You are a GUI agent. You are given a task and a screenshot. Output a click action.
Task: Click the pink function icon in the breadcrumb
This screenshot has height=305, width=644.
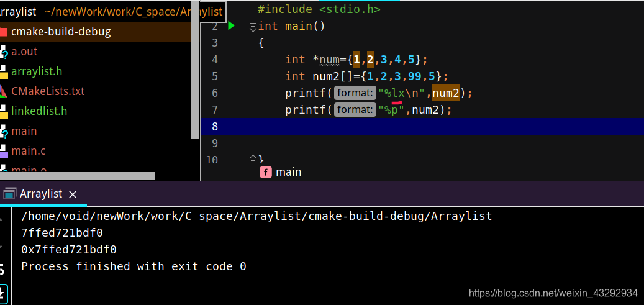(x=266, y=172)
